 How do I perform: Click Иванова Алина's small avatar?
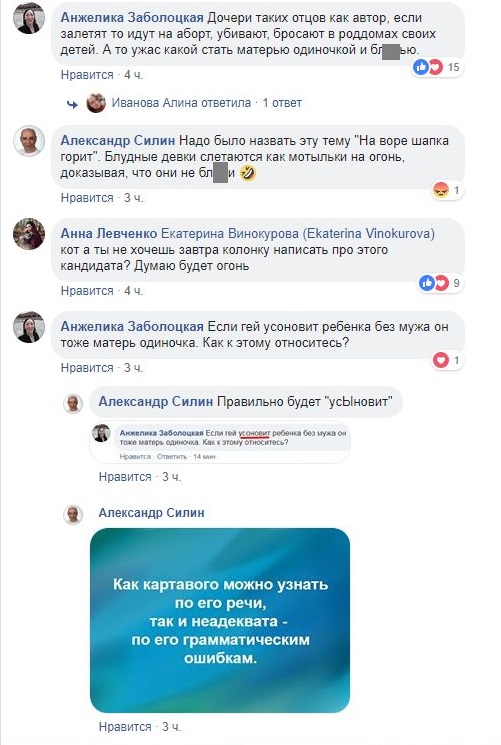pyautogui.click(x=96, y=103)
